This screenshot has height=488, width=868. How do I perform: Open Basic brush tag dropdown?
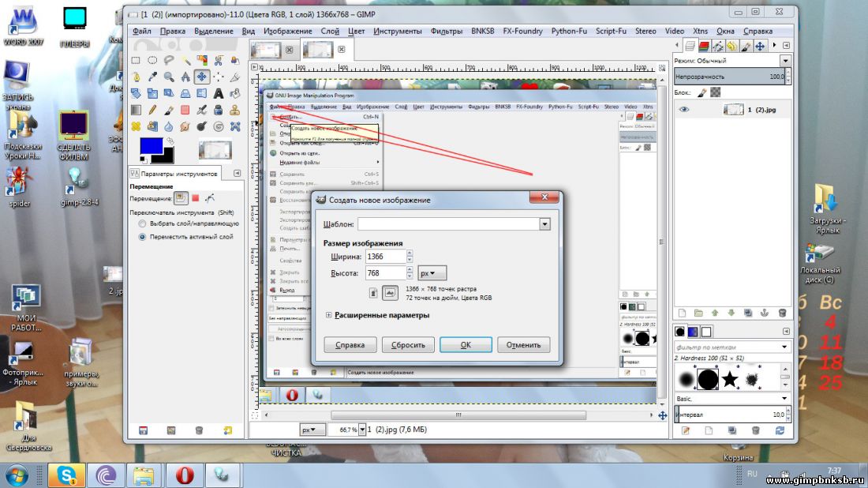tap(784, 398)
